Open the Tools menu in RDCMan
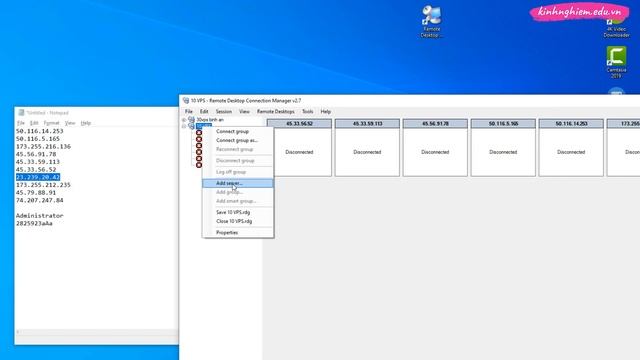The image size is (640, 360). pos(308,111)
